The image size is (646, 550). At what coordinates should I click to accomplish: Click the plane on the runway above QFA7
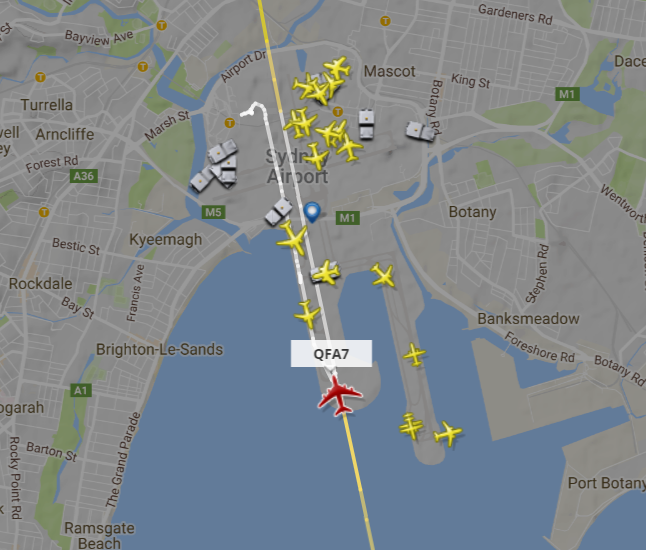[x=307, y=314]
